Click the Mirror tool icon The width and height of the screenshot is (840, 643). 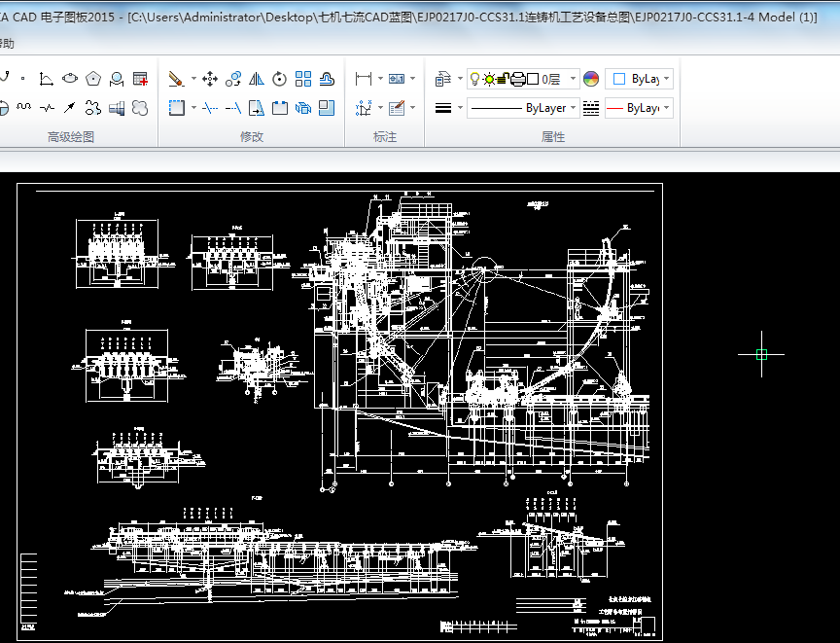tap(256, 79)
